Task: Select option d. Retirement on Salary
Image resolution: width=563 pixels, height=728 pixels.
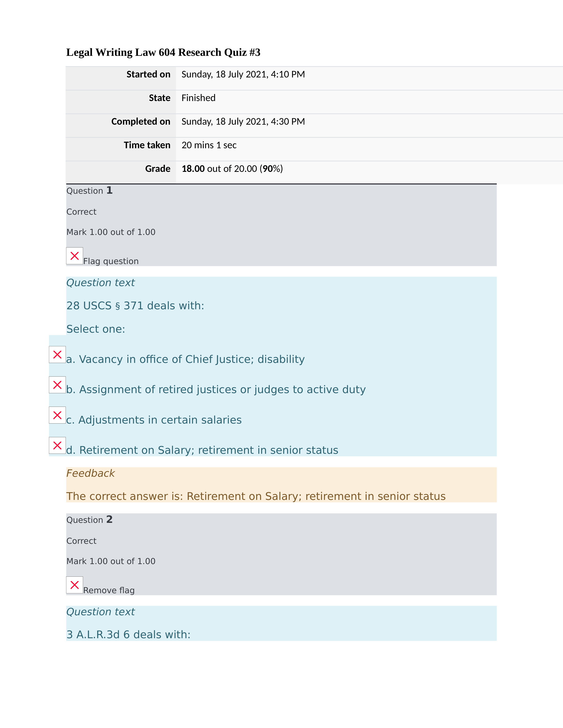Action: click(57, 445)
